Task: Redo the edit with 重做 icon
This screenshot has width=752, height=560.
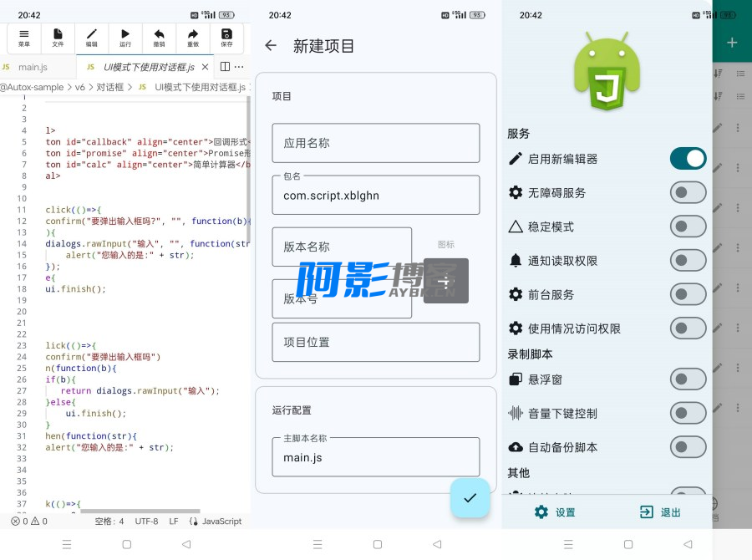Action: 193,38
